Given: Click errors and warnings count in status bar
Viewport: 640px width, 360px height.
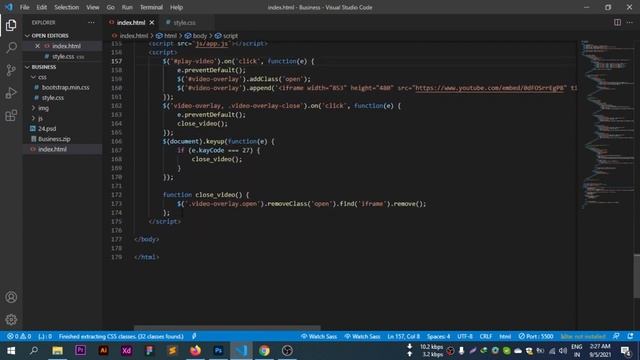Looking at the screenshot, I should (19, 336).
